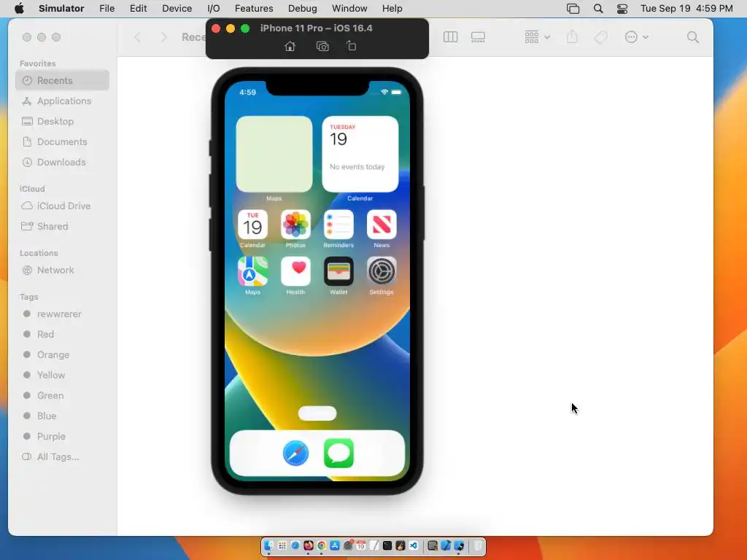
Task: Open Spotlight search in menu bar
Action: pyautogui.click(x=598, y=9)
